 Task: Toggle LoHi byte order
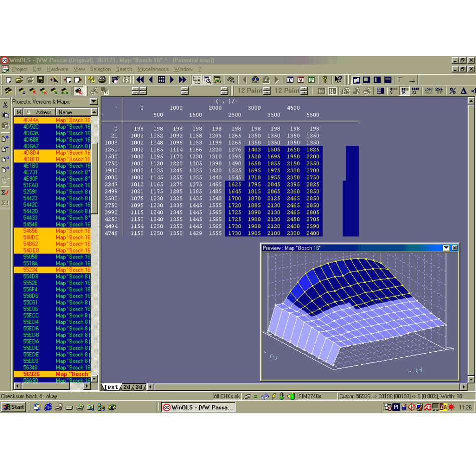pyautogui.click(x=428, y=91)
